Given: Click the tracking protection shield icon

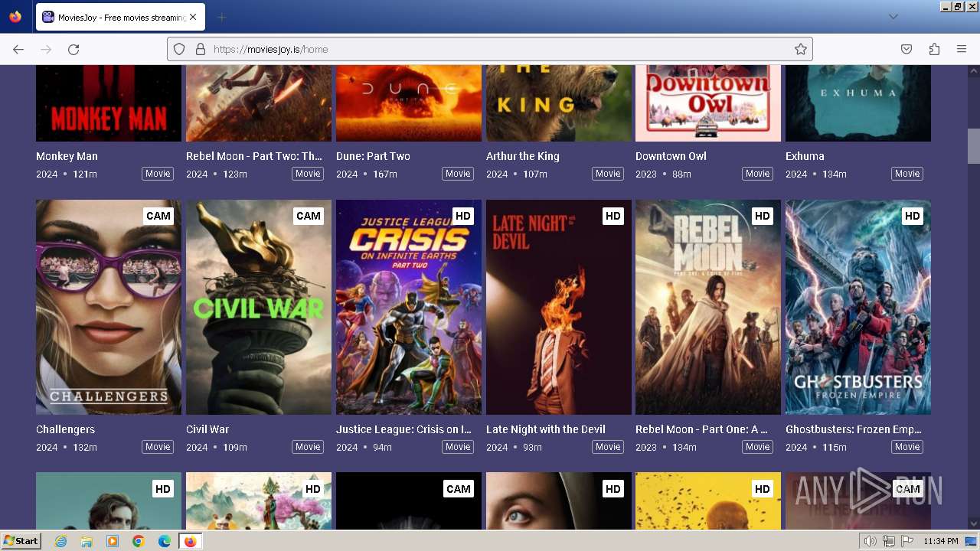Looking at the screenshot, I should 179,49.
